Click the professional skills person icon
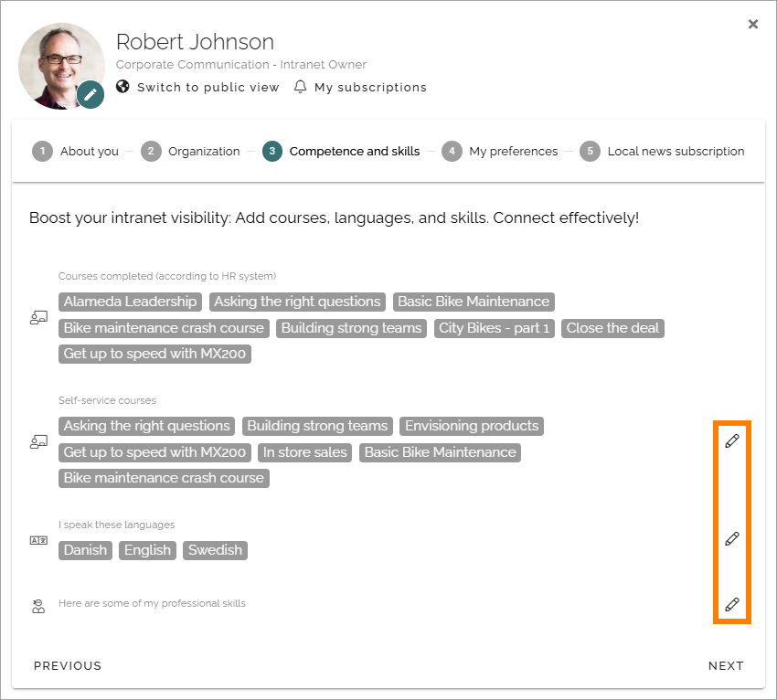Image resolution: width=777 pixels, height=700 pixels. (x=38, y=606)
